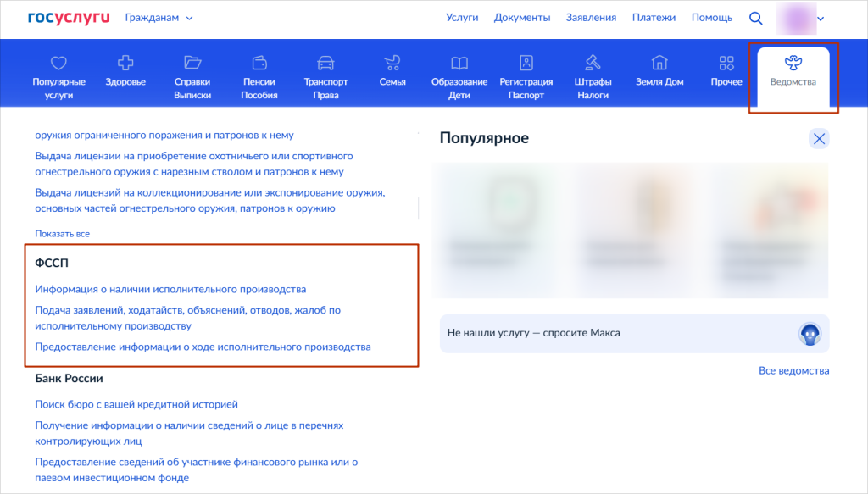Screen dimensions: 868x494
Task: Click the Max robot assistant avatar
Action: tap(810, 334)
